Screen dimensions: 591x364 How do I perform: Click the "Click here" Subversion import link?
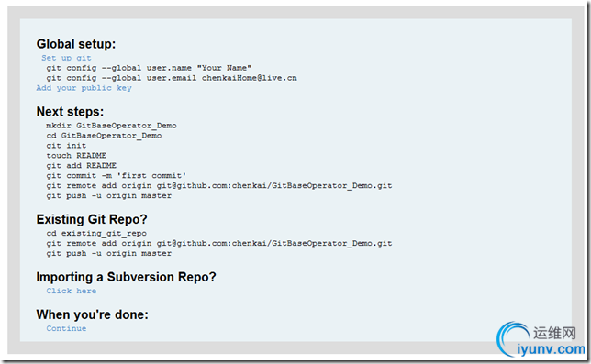[x=72, y=291]
